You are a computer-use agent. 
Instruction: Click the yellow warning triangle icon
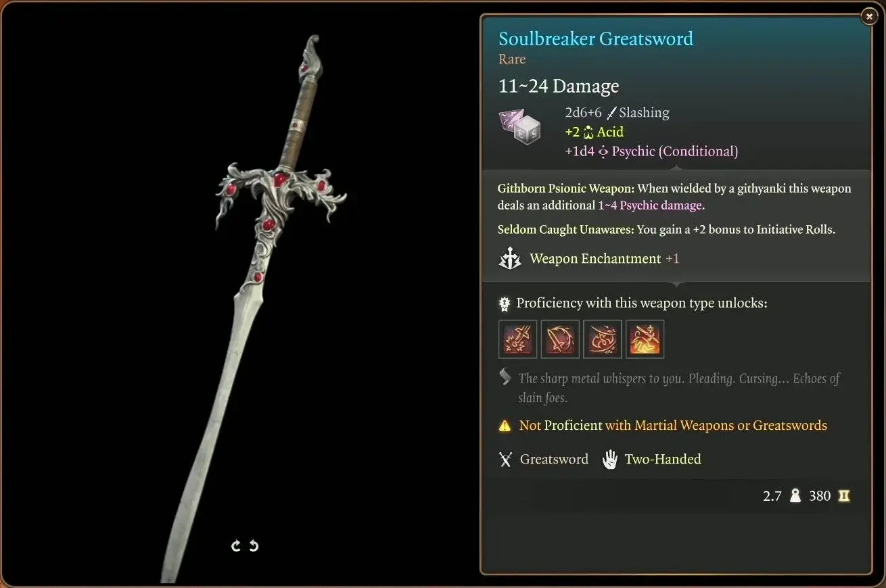click(x=505, y=426)
